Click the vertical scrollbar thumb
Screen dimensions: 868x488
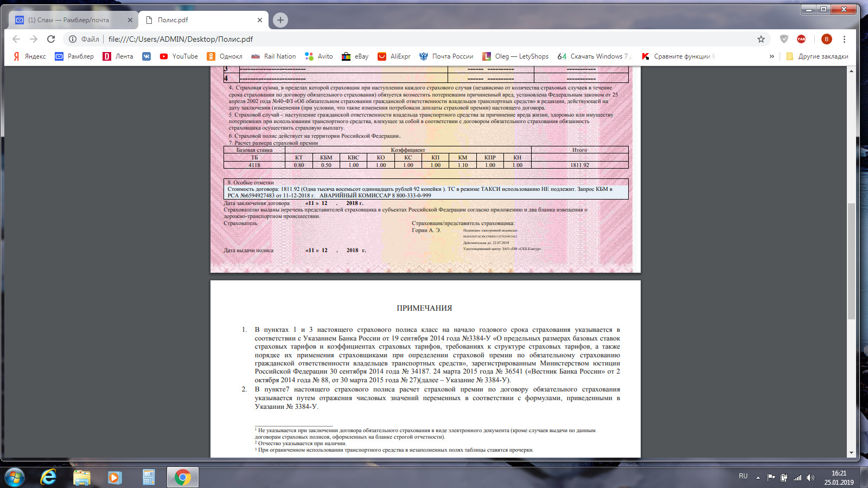[x=851, y=260]
